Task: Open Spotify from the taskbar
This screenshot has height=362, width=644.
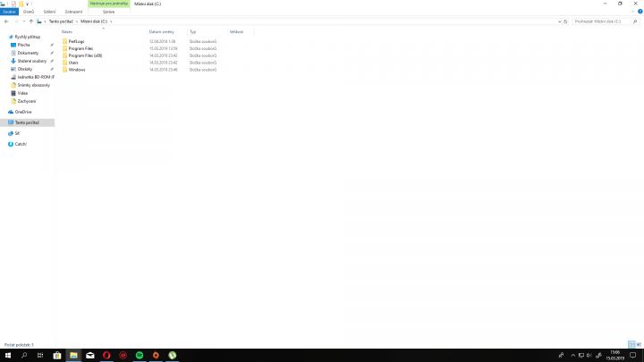Action: [x=140, y=356]
